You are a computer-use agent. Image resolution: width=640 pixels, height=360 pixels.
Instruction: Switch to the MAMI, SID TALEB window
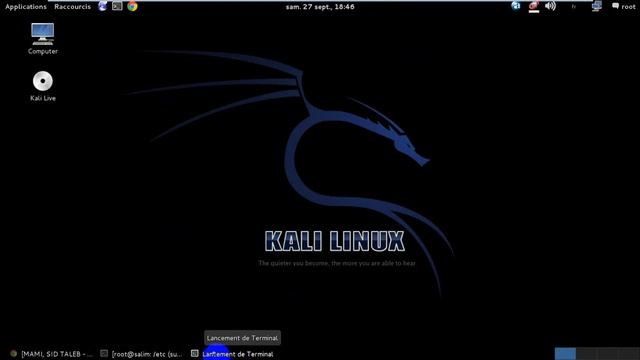click(x=52, y=354)
